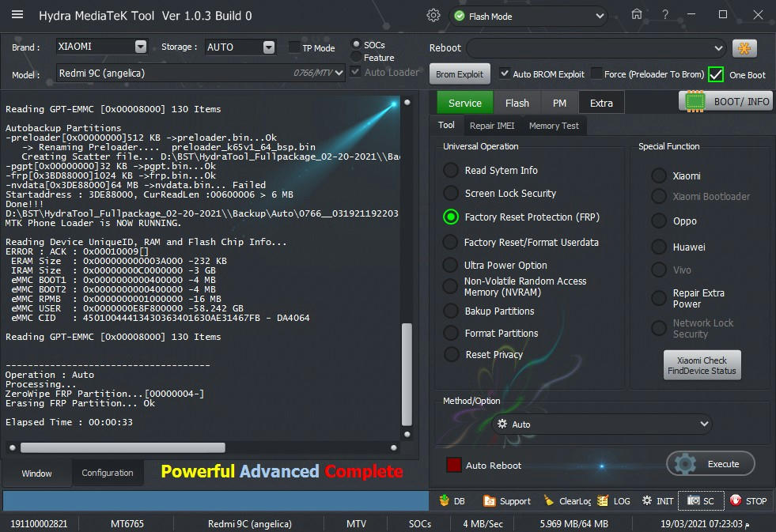Select Oppo special function
The width and height of the screenshot is (776, 532).
[x=659, y=221]
